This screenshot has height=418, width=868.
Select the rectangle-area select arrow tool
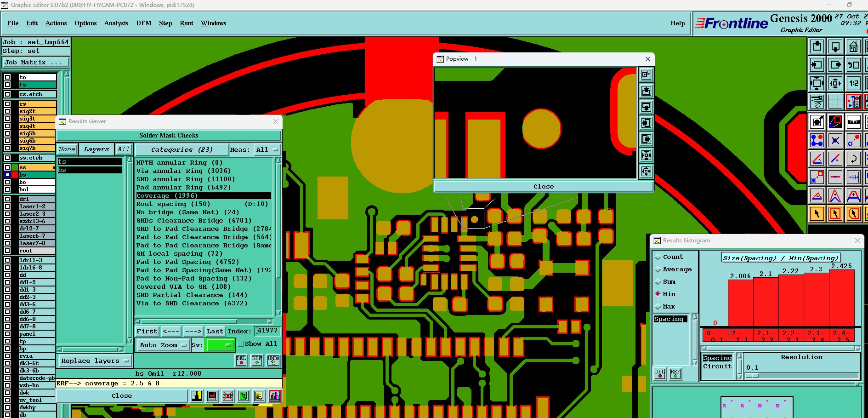click(835, 214)
